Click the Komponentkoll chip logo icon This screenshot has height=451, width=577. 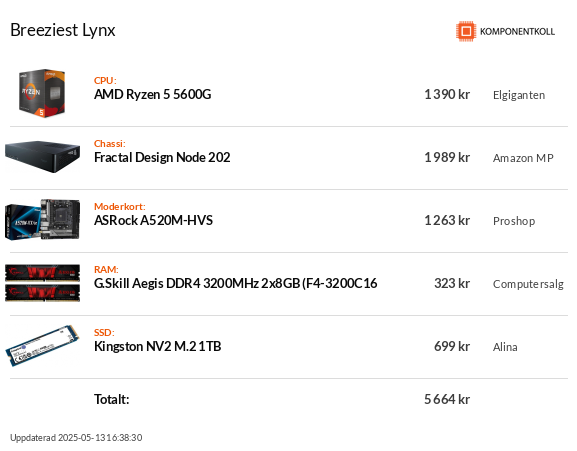point(466,31)
